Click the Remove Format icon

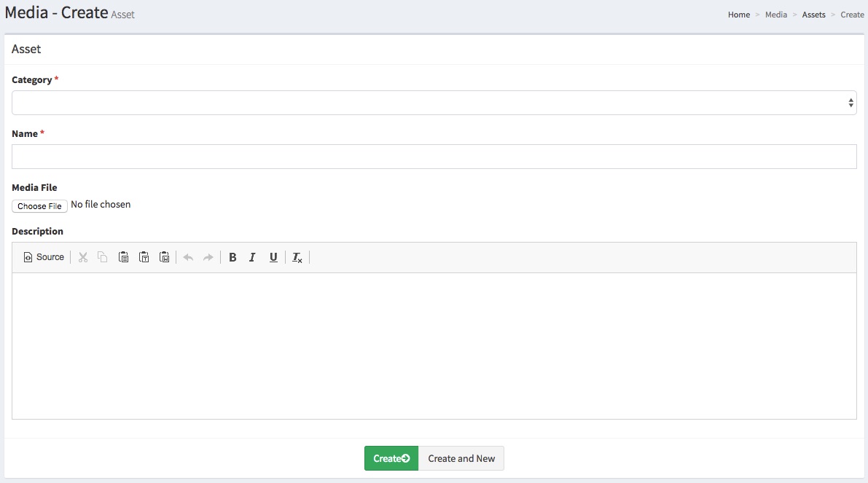[x=297, y=257]
